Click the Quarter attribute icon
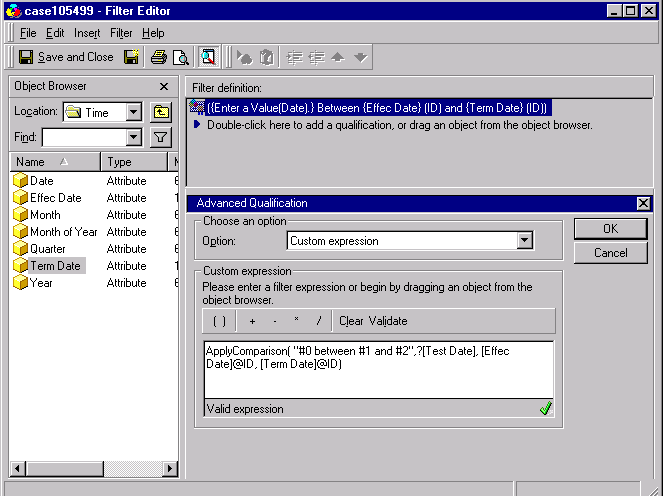The width and height of the screenshot is (664, 496). click(x=20, y=248)
